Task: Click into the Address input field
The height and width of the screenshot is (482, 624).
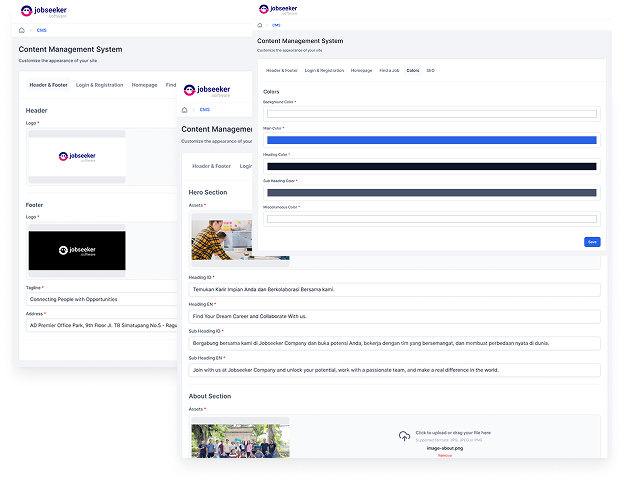Action: tap(102, 325)
